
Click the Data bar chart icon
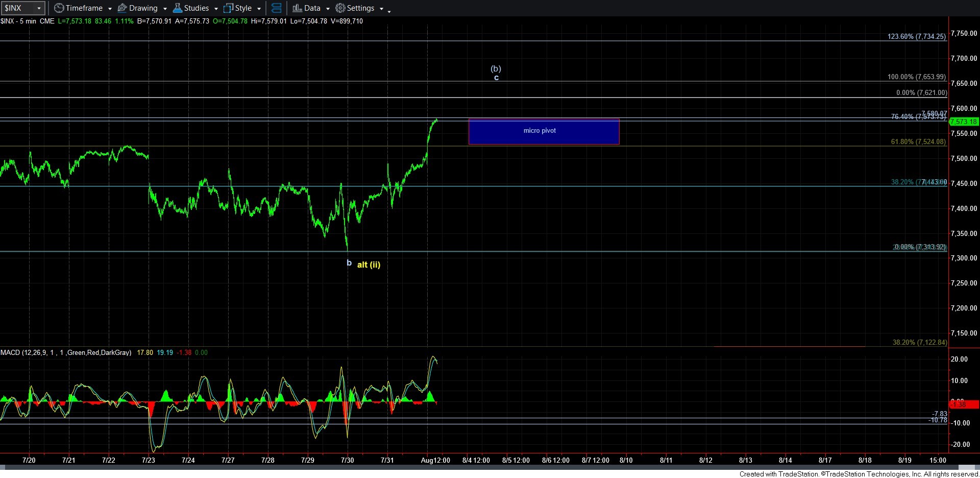click(297, 8)
